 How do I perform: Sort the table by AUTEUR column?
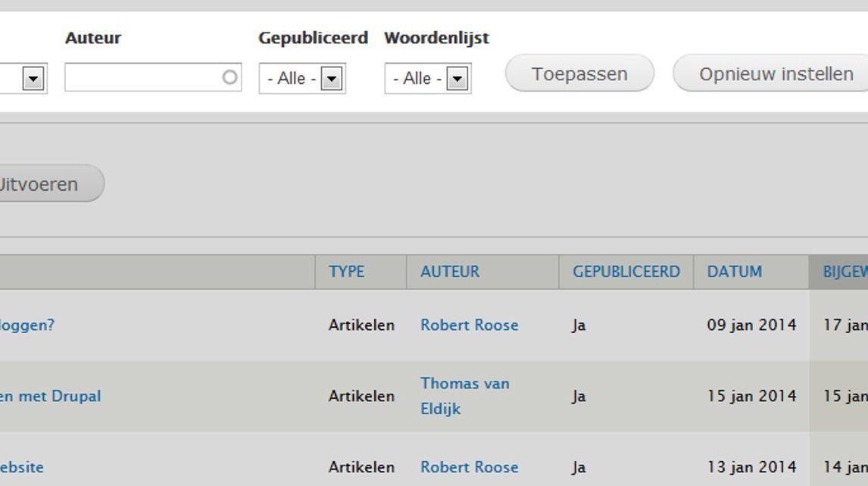pyautogui.click(x=450, y=272)
